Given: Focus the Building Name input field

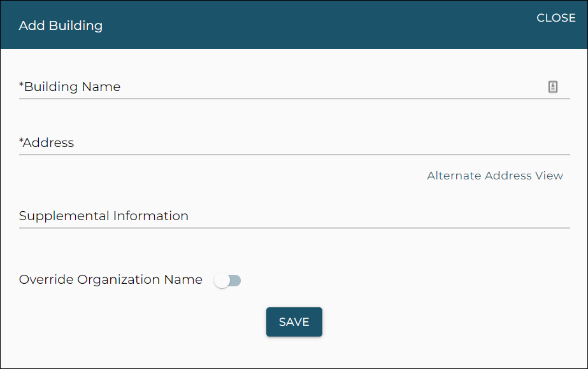Looking at the screenshot, I should tap(280, 87).
